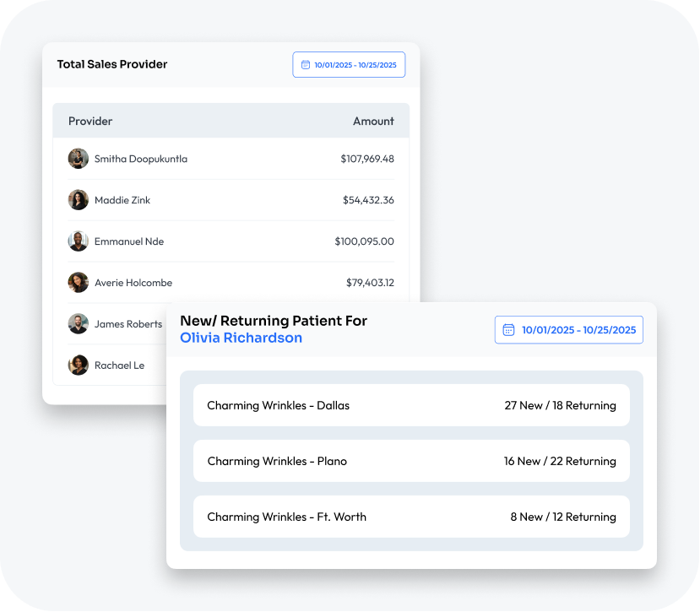Click Averie Holcombe's profile picture
Screen dimensions: 700x612
pos(79,283)
